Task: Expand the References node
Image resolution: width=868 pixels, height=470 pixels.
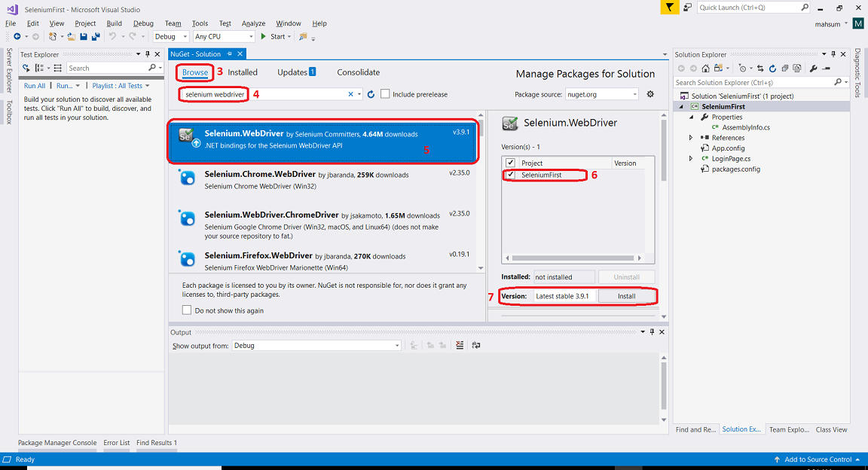Action: 691,138
